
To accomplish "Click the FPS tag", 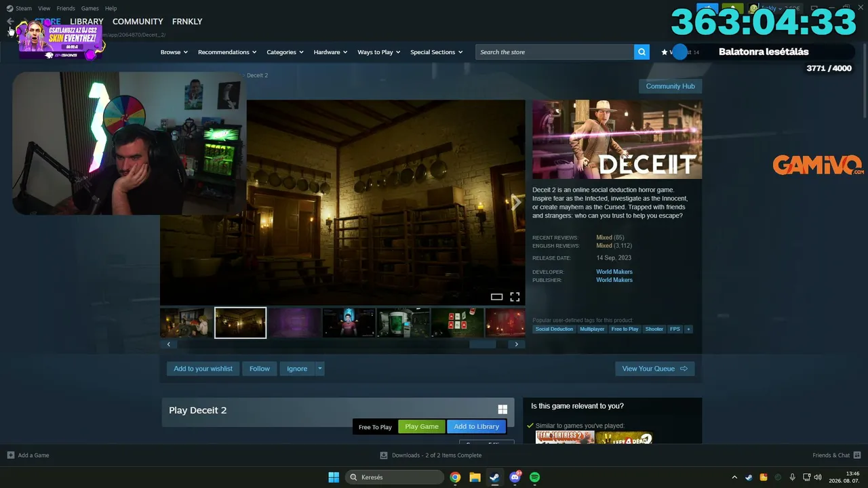I will [x=675, y=329].
